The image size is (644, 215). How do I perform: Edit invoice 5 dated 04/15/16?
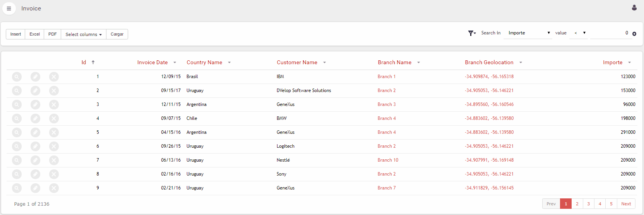tap(35, 132)
